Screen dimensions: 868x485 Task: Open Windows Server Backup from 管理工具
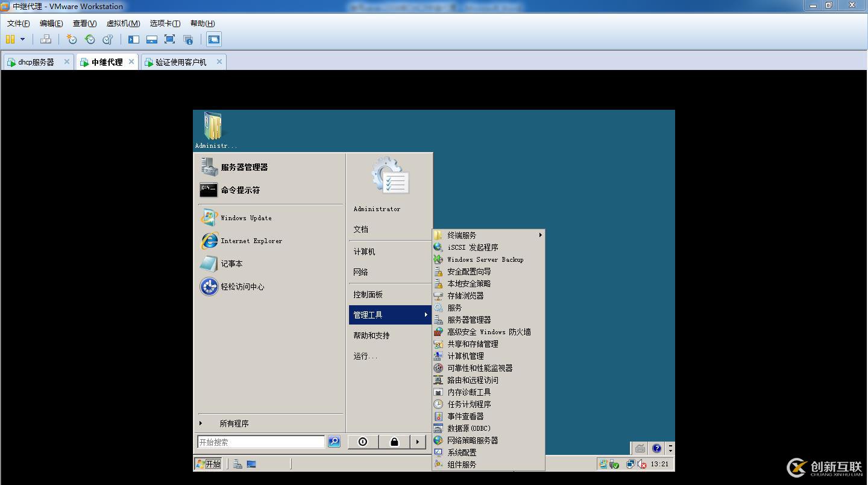pyautogui.click(x=488, y=259)
